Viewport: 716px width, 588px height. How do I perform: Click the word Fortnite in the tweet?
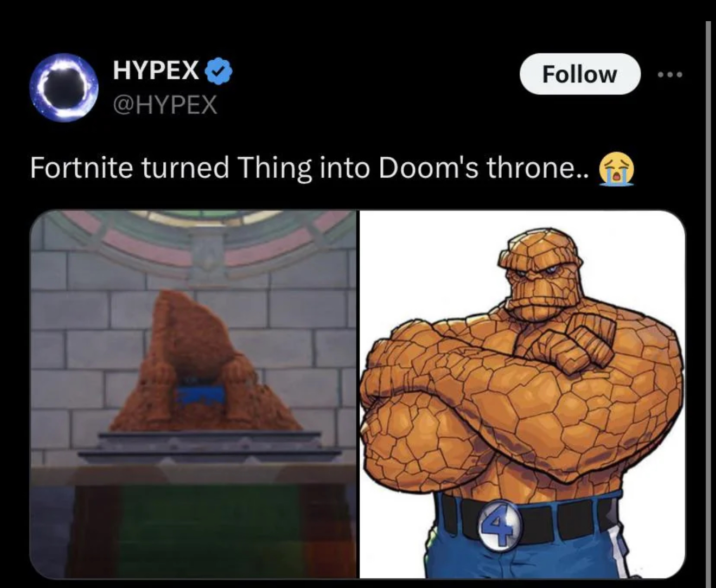click(x=81, y=168)
